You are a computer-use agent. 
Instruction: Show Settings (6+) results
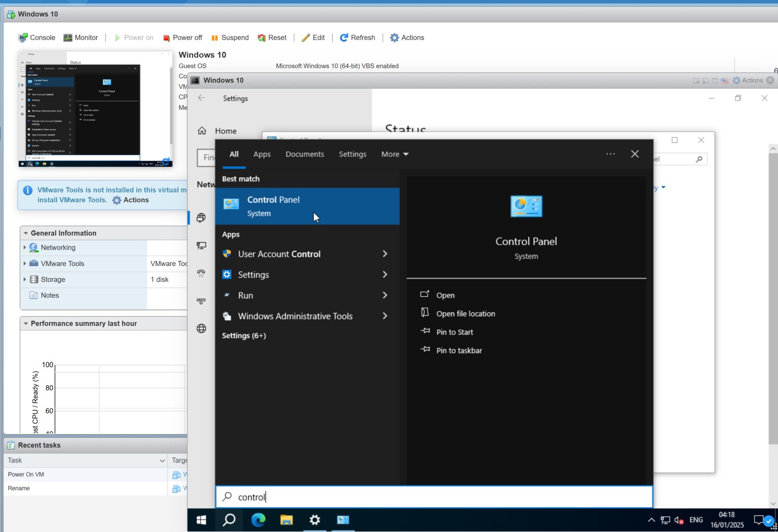(x=244, y=336)
